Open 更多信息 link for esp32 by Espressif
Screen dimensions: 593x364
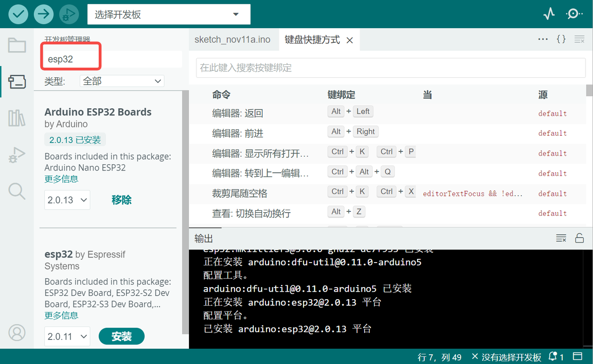pyautogui.click(x=61, y=315)
